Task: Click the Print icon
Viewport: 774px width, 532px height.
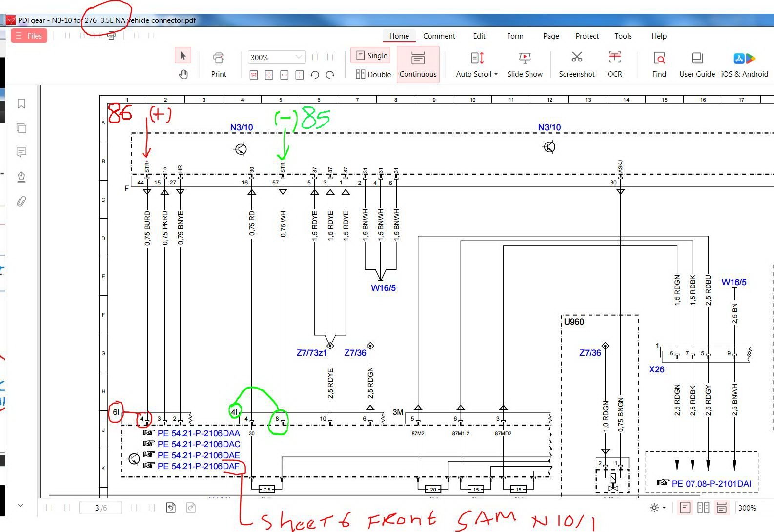Action: [219, 64]
